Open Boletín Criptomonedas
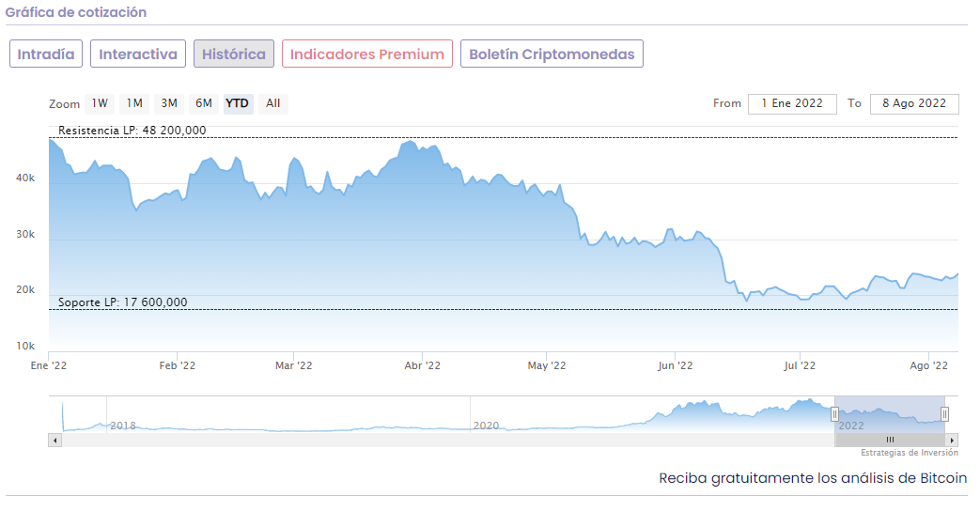This screenshot has width=980, height=511. (x=552, y=54)
